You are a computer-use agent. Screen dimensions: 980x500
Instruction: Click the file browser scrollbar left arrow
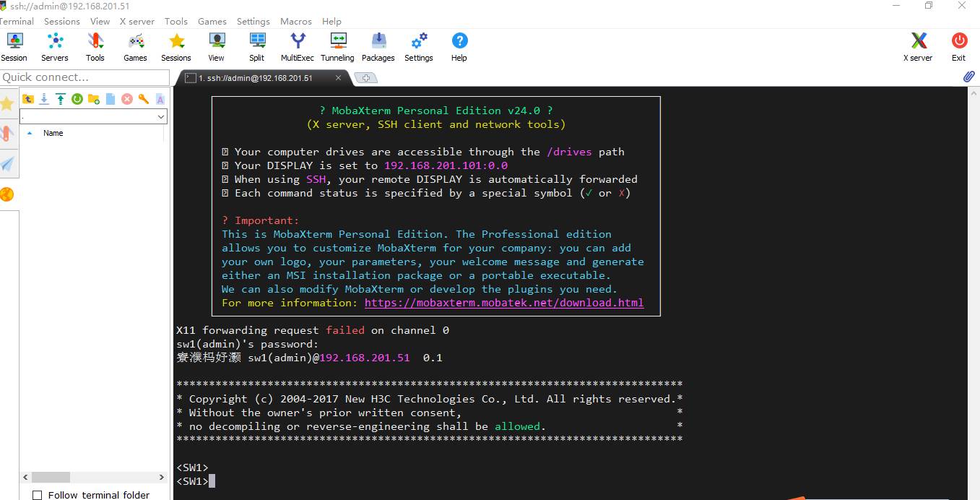(x=26, y=478)
